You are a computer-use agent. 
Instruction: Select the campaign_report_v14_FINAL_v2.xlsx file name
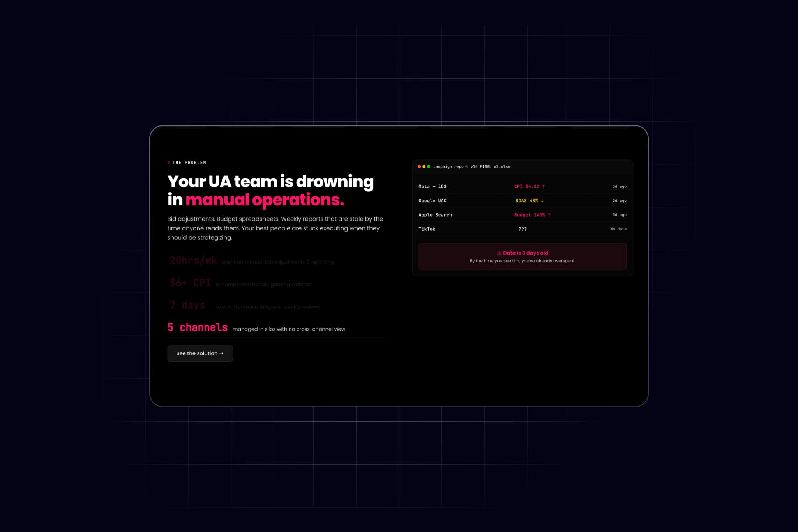pos(471,166)
